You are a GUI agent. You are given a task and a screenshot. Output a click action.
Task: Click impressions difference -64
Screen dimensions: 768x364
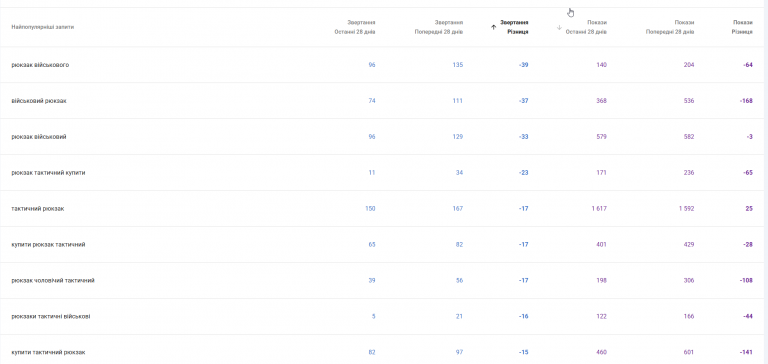point(748,65)
